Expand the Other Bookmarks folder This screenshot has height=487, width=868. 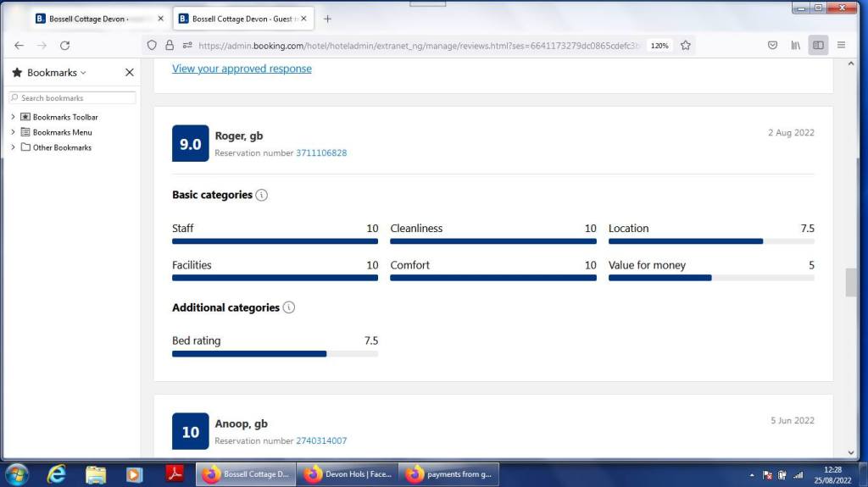[x=13, y=147]
